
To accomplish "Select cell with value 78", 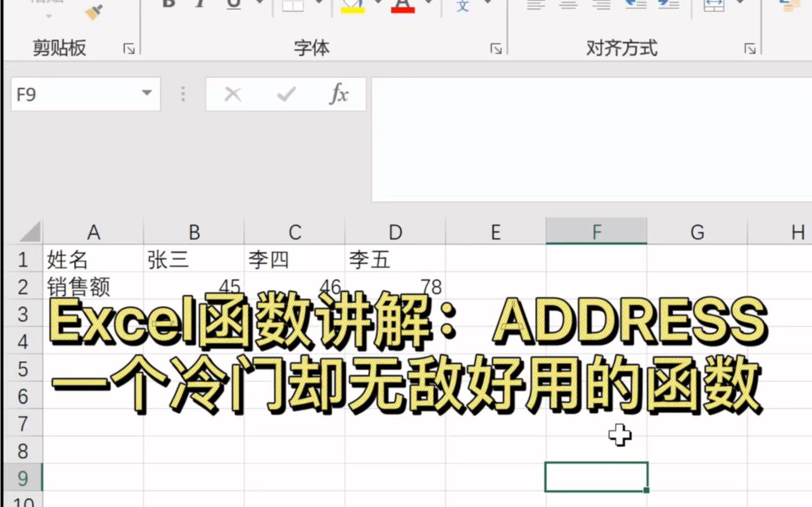I will pyautogui.click(x=395, y=286).
